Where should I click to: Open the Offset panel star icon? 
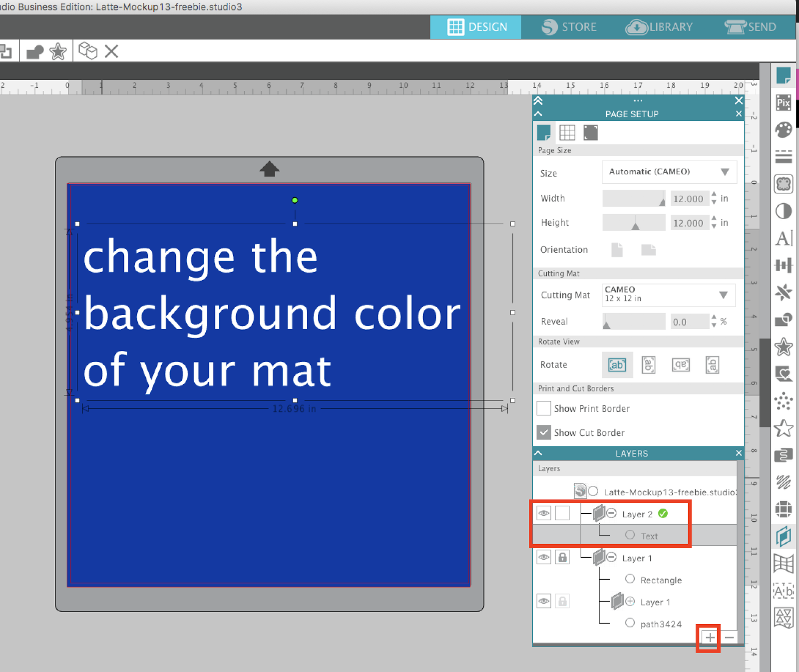tap(784, 346)
